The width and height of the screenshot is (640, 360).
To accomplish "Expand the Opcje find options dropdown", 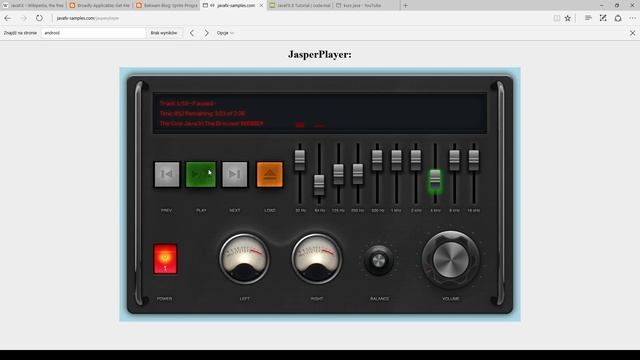I will pos(225,33).
